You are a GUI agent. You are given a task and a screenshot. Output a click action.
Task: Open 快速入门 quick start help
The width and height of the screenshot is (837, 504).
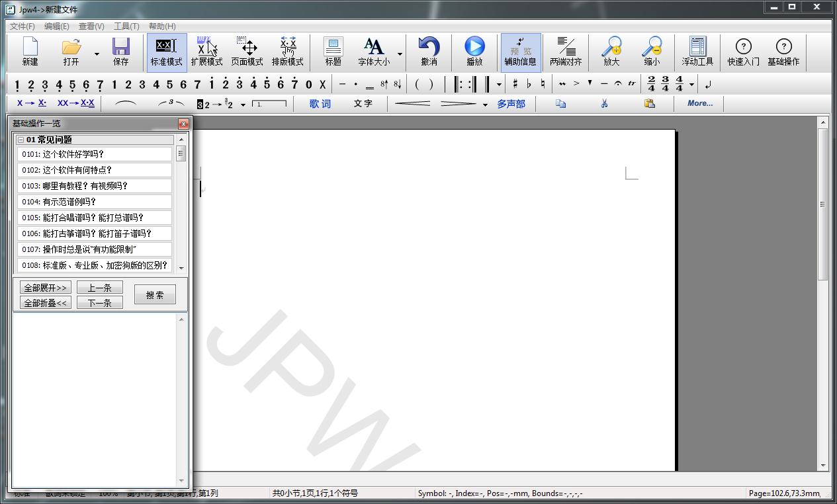(x=743, y=52)
